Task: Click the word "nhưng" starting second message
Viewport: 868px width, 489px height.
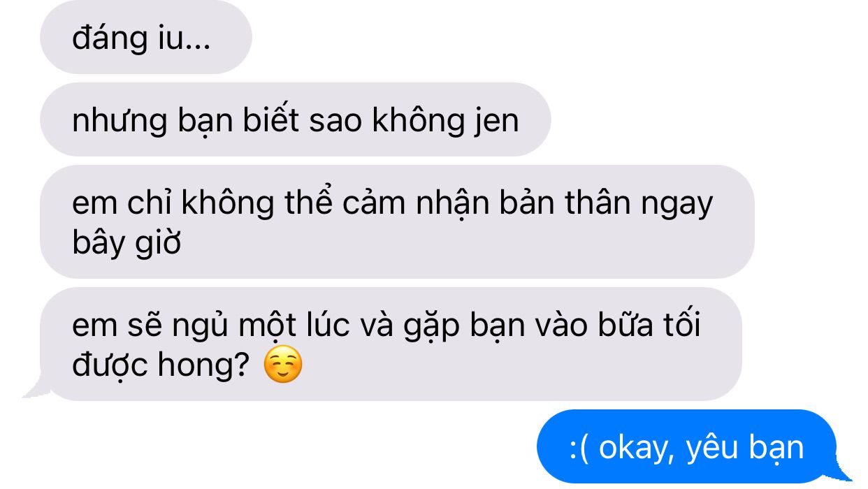Action: point(120,122)
